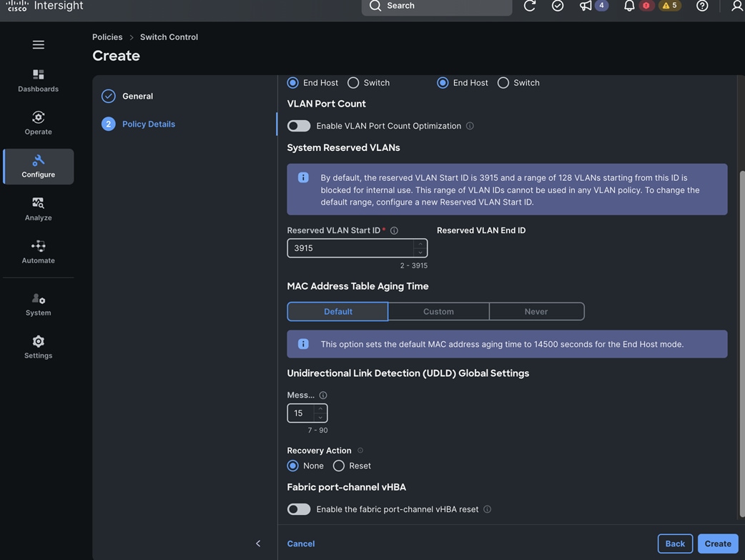
Task: Show info for fabric port-channel vHBA reset
Action: pos(487,509)
